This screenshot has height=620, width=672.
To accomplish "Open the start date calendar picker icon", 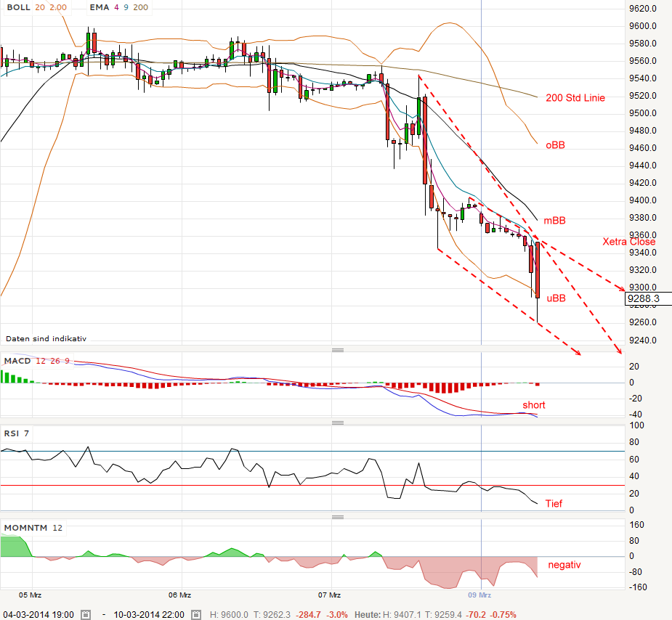I will click(x=86, y=615).
